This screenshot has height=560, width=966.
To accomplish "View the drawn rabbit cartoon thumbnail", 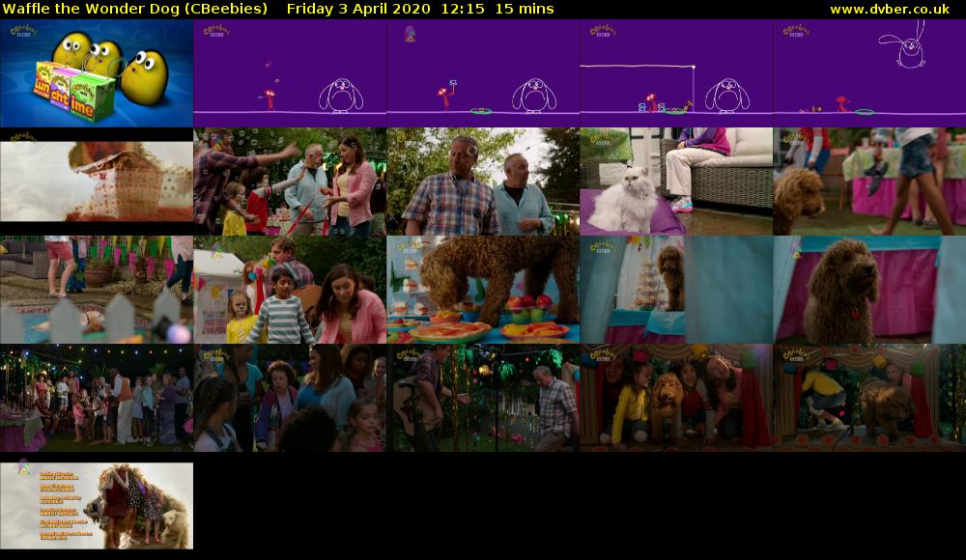I will (869, 72).
